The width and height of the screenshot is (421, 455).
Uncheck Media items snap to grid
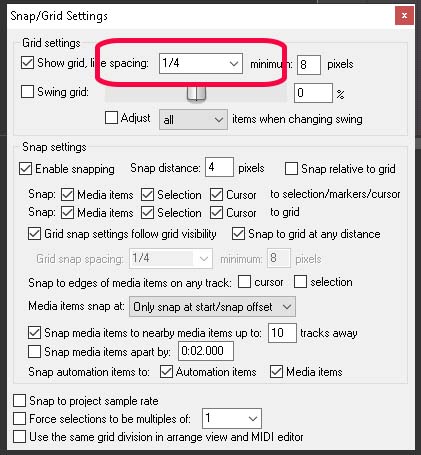point(68,213)
